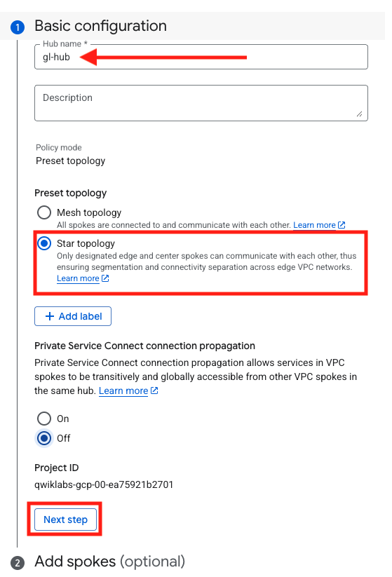Viewport: 392px width, 577px height.
Task: Click the Description field resize handle
Action: click(x=359, y=114)
